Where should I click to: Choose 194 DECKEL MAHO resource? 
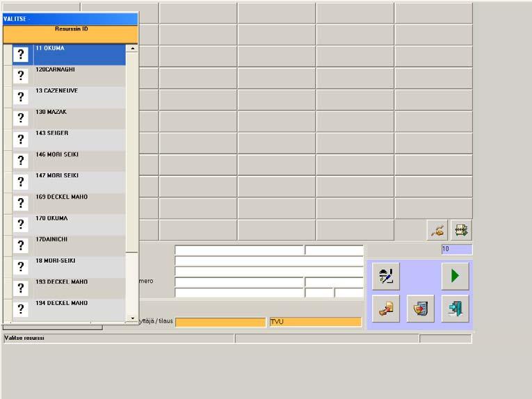click(x=70, y=309)
